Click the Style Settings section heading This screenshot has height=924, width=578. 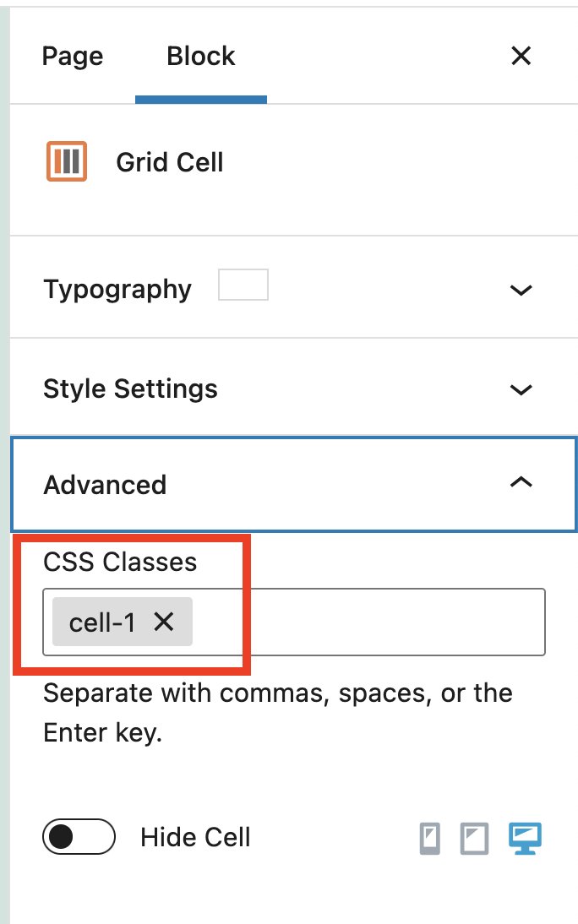(x=130, y=389)
